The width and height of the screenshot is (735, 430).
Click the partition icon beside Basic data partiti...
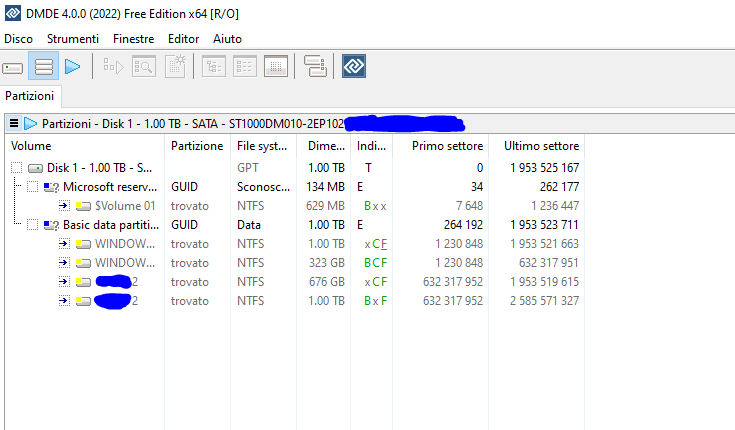coord(51,225)
